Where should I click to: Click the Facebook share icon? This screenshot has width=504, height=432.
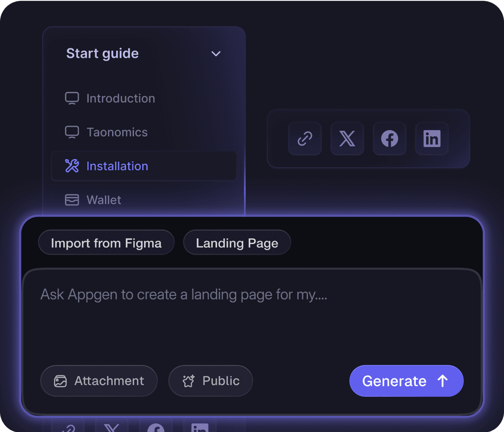tap(389, 139)
